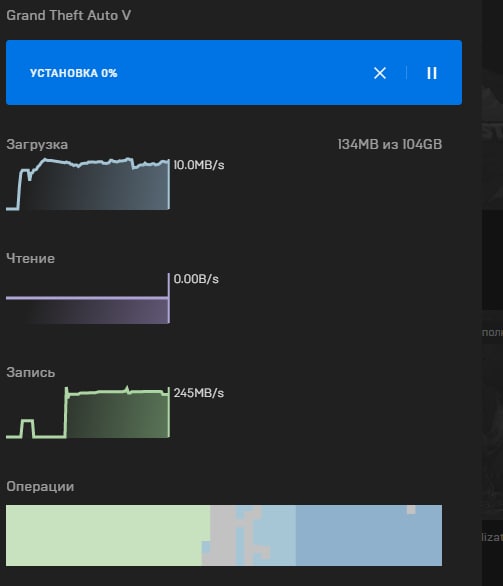Click УСТАНОВКА 0% status text
This screenshot has height=586, width=503.
[x=74, y=73]
